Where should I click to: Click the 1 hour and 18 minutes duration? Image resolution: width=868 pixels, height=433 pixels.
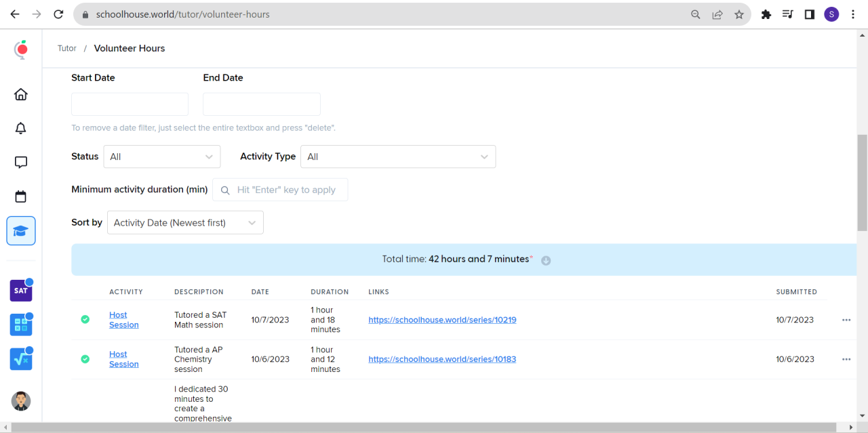click(x=325, y=320)
